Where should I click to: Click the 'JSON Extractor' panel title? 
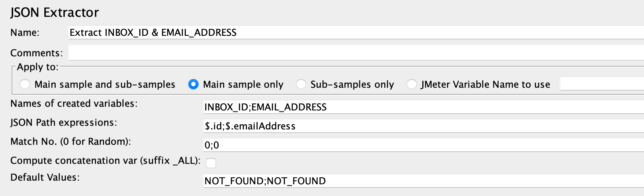[55, 13]
